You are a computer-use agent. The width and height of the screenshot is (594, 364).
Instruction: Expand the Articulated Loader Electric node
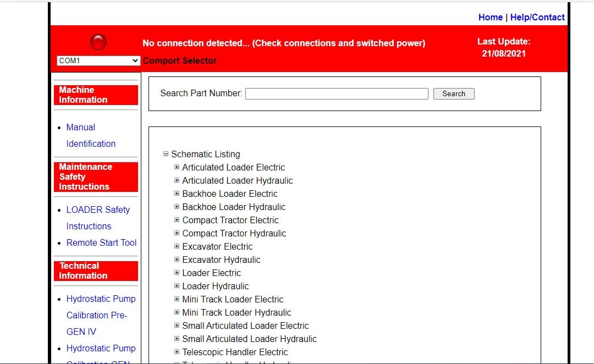(177, 167)
